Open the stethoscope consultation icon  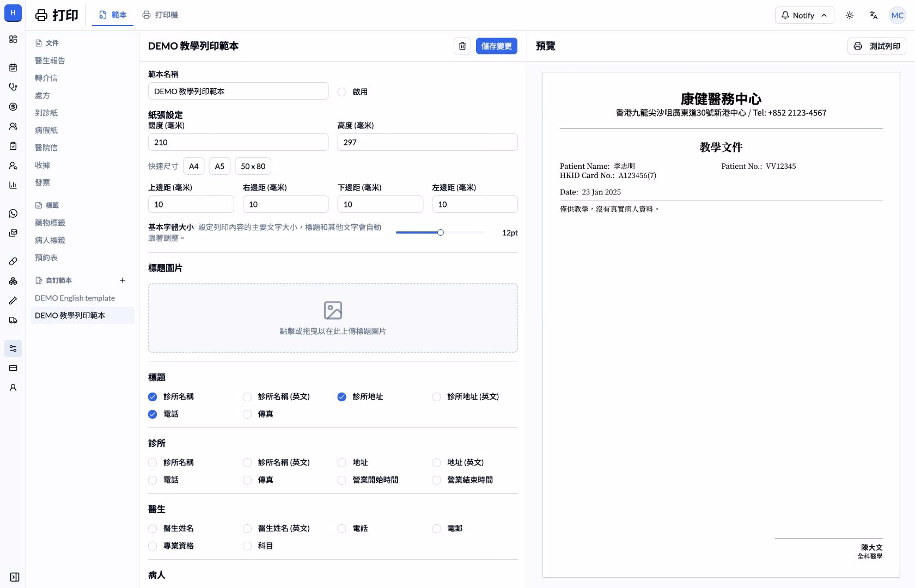click(x=13, y=87)
